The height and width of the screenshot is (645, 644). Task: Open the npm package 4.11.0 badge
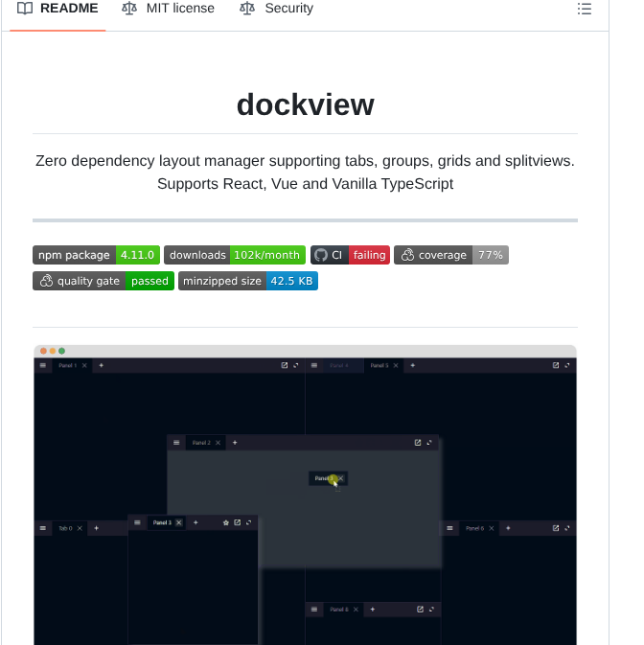click(96, 255)
